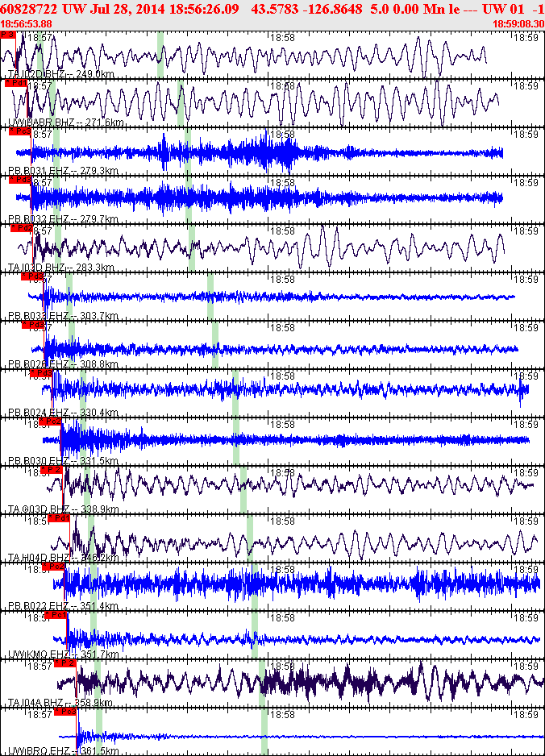
Task: Click the station label PB.B032.EHZ 279.7km
Action: click(x=63, y=219)
